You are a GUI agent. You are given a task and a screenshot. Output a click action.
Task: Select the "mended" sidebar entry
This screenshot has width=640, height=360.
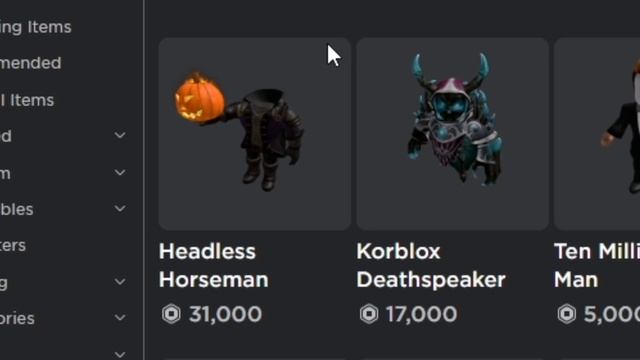tap(31, 63)
